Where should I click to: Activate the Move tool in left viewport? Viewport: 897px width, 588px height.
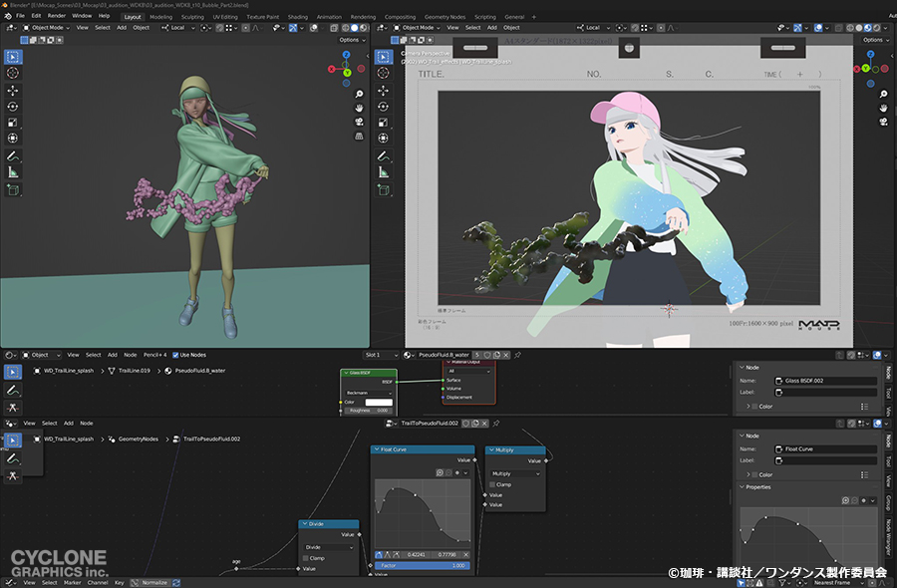click(13, 90)
